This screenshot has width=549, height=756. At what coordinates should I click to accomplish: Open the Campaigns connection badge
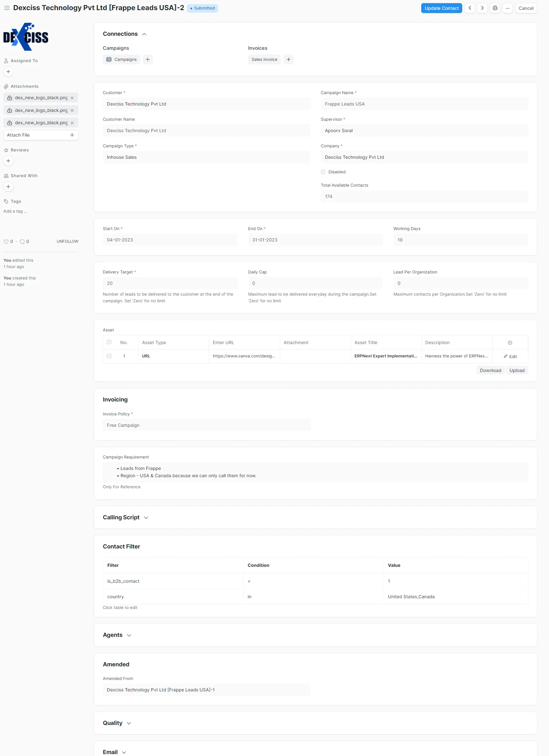[121, 59]
